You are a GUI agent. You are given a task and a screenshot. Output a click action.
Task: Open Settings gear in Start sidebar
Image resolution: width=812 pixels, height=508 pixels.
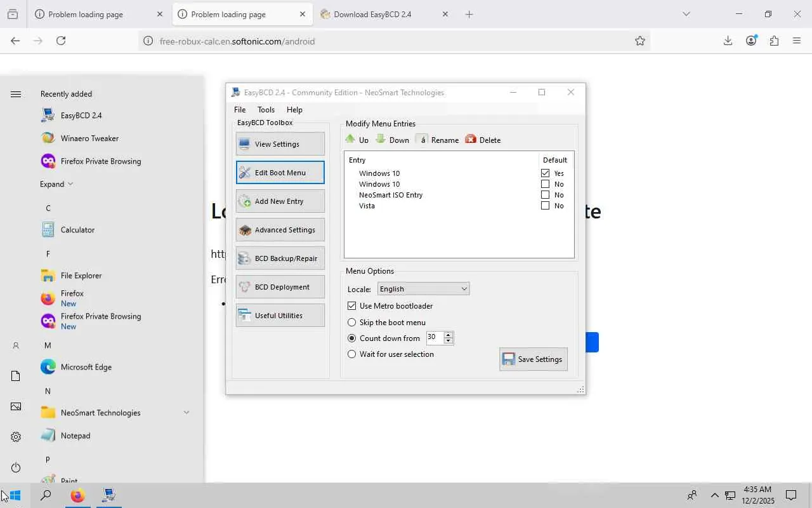coord(16,437)
